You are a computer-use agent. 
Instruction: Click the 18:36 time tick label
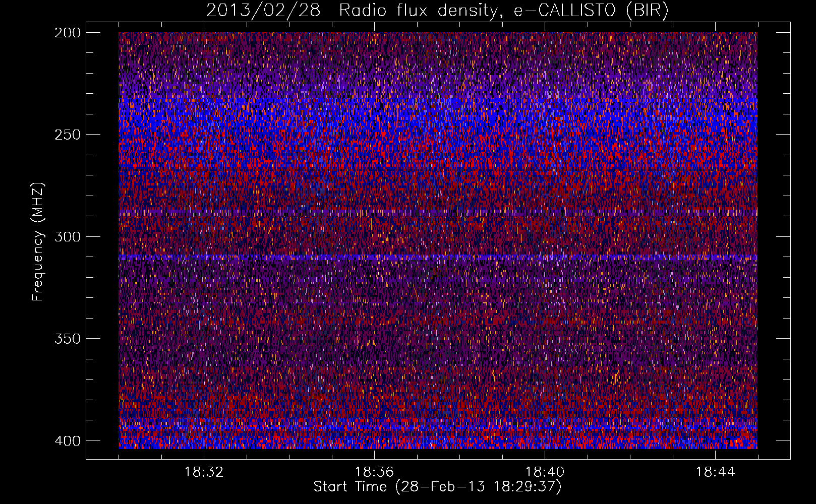[x=374, y=472]
